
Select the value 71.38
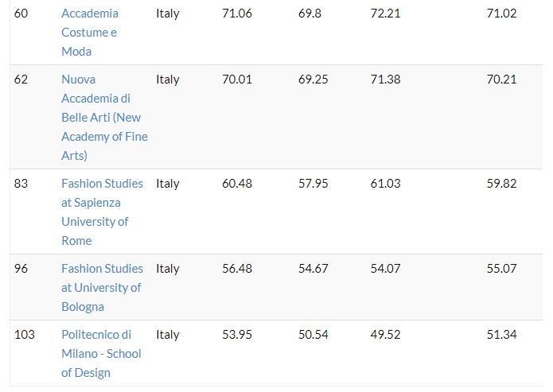click(385, 80)
